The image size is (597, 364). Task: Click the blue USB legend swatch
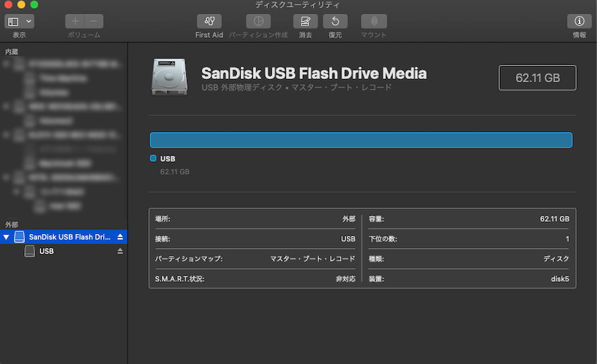[153, 158]
